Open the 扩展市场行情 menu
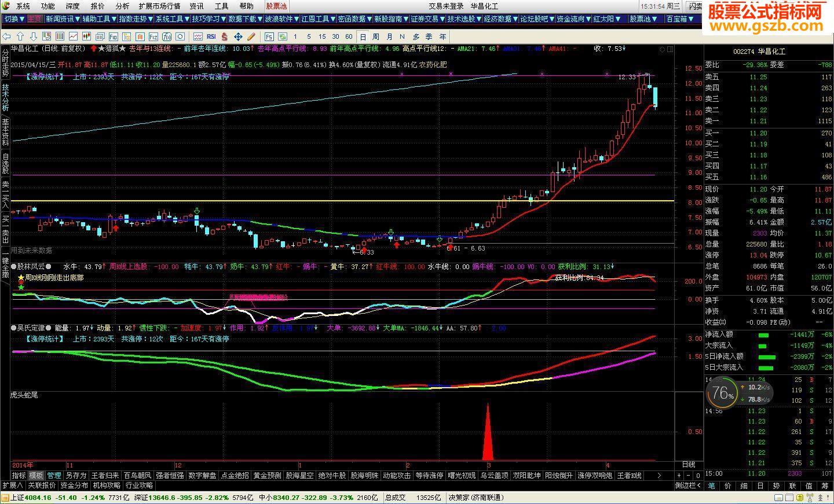Screen dimensions: 834x504 (x=159, y=6)
